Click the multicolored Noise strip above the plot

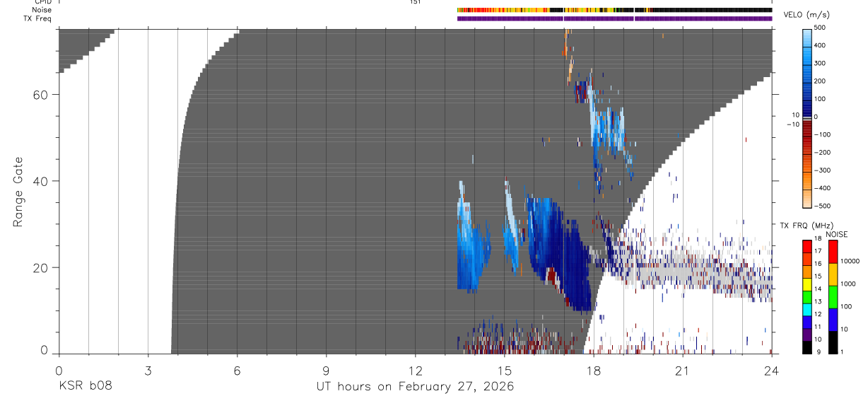(614, 10)
